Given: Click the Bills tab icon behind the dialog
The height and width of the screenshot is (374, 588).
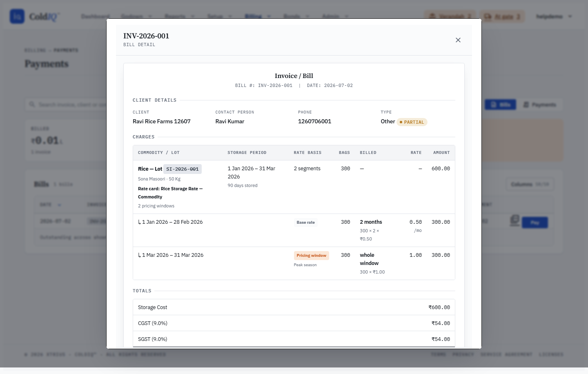Looking at the screenshot, I should (493, 105).
